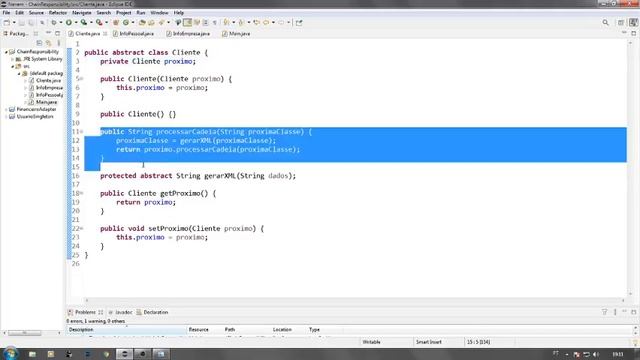
Task: Switch to the Main.java editor tab
Action: 236,33
